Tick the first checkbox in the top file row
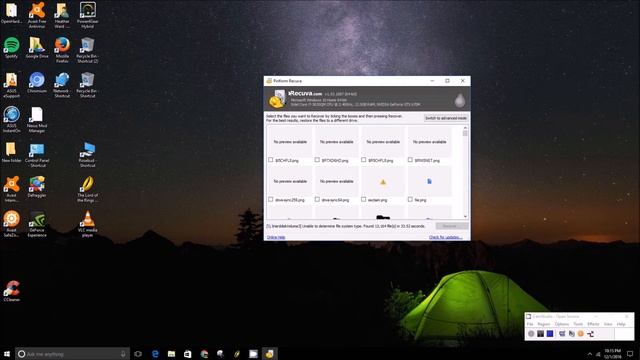 click(x=270, y=160)
